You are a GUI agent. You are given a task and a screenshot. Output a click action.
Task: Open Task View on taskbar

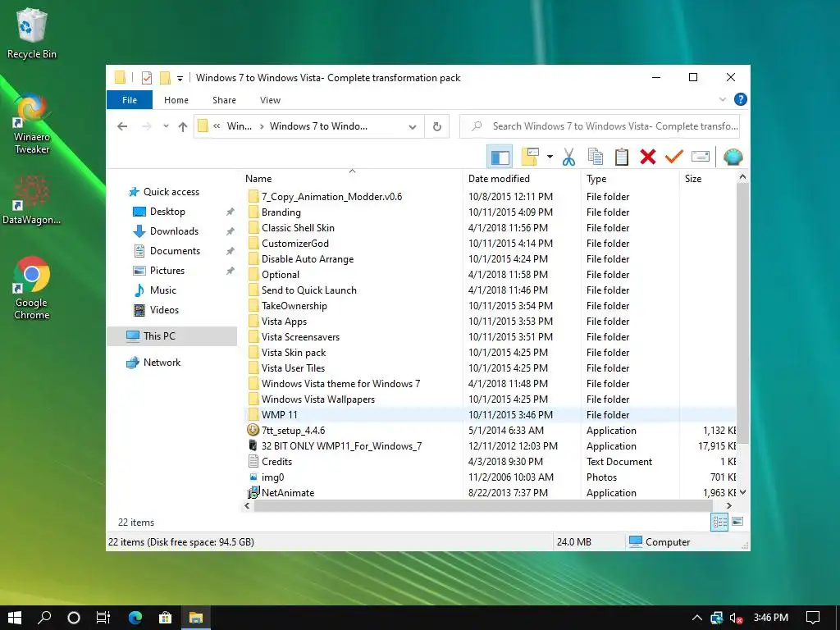coord(103,618)
